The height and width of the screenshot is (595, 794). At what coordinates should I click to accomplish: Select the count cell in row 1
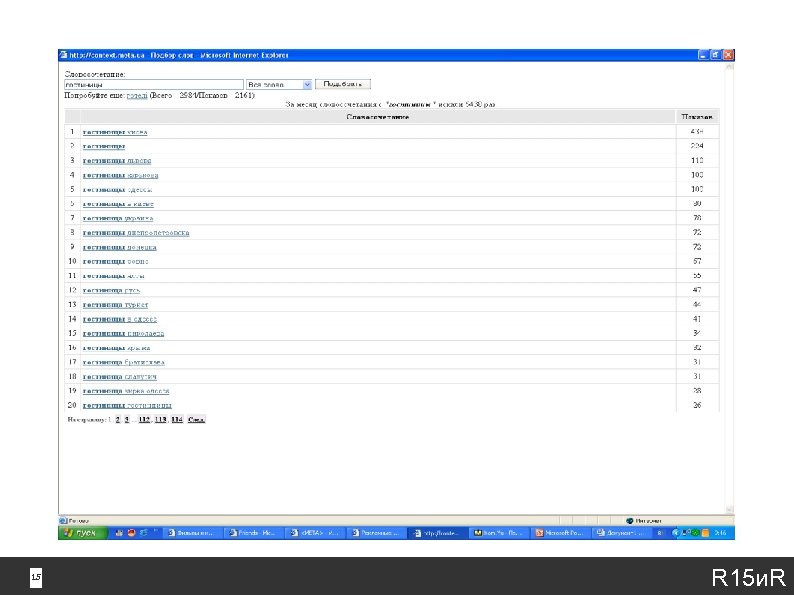pos(697,132)
